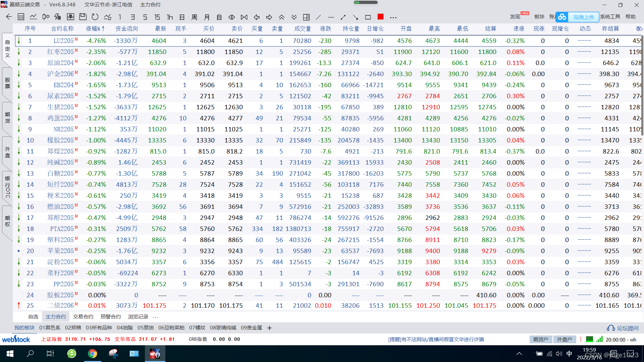The width and height of the screenshot is (644, 362).
Task: Select the 3-minute period button
Action: (x=132, y=17)
